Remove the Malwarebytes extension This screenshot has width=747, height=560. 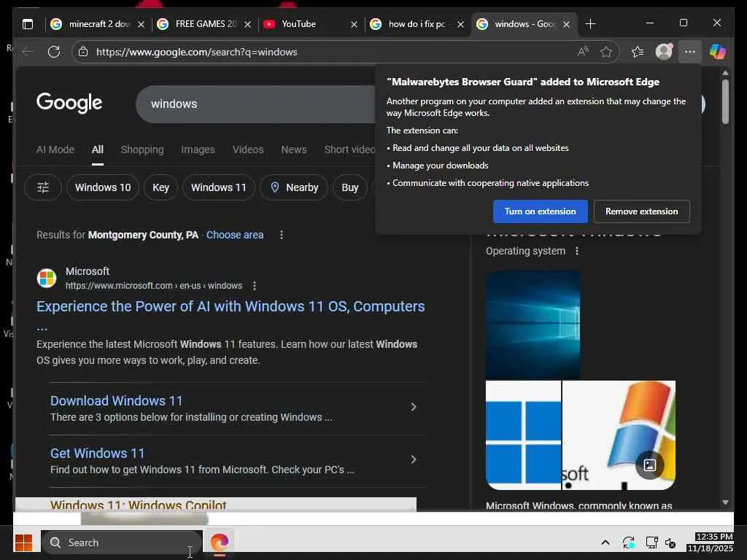[642, 211]
